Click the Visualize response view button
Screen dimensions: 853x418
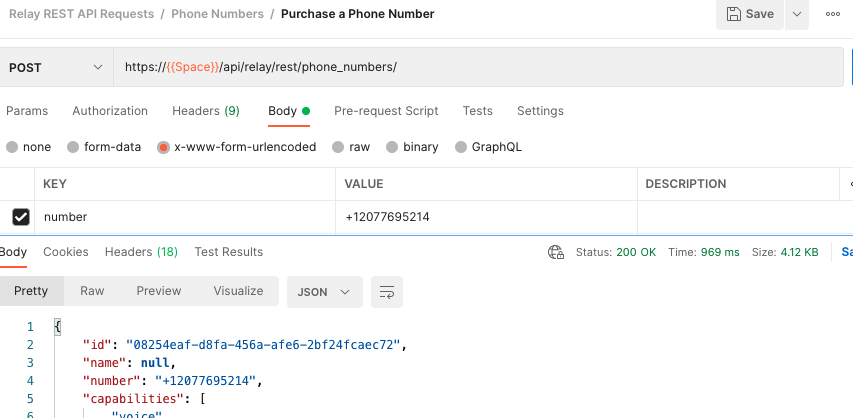[x=238, y=291]
